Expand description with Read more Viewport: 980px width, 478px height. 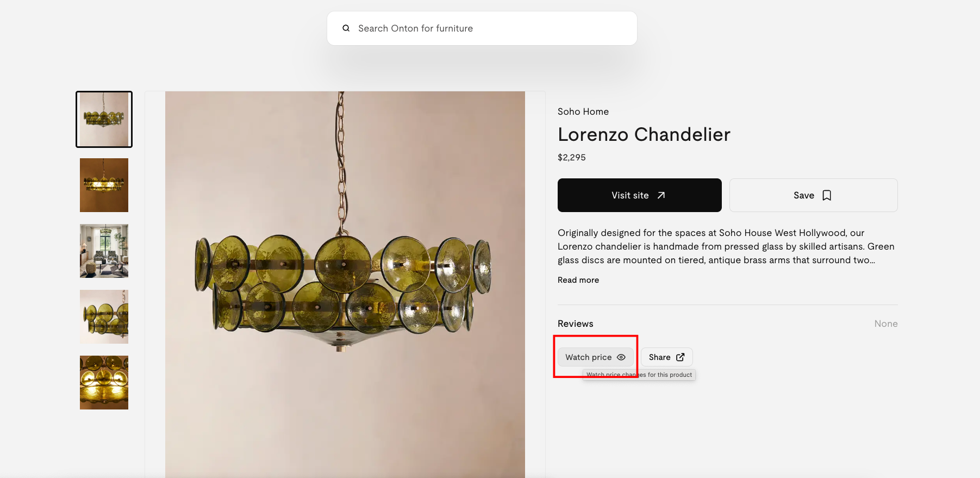[578, 280]
